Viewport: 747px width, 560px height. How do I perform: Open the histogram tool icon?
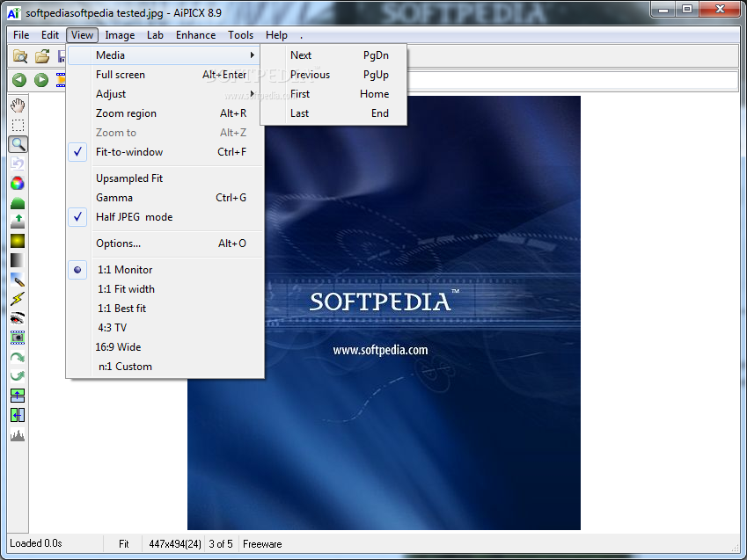pos(18,435)
